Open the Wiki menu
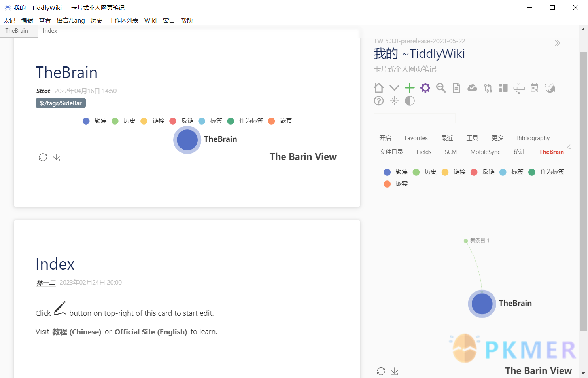The image size is (588, 378). click(x=151, y=20)
